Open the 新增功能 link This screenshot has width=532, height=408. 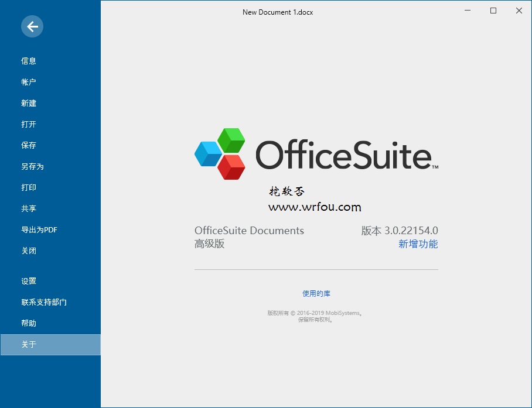pyautogui.click(x=418, y=244)
